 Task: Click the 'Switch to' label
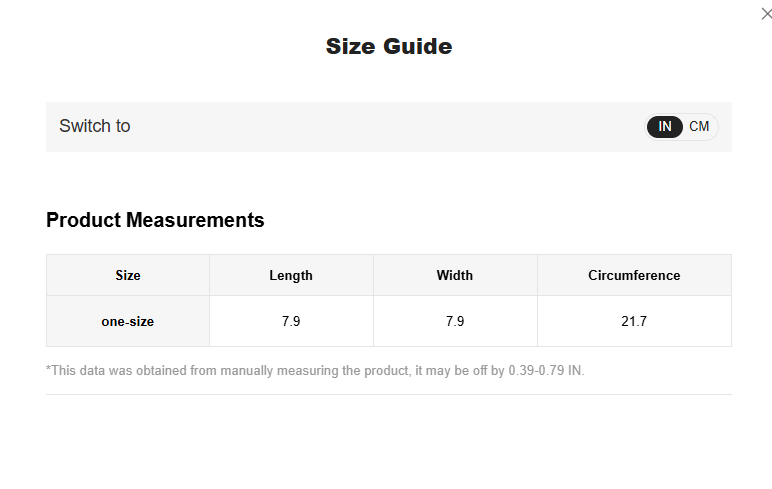[x=95, y=127]
